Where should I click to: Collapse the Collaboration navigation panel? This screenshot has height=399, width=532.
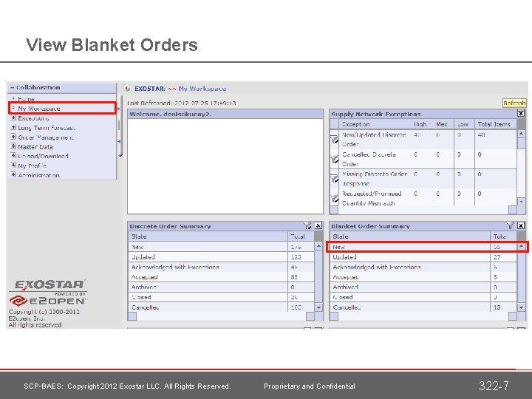13,87
